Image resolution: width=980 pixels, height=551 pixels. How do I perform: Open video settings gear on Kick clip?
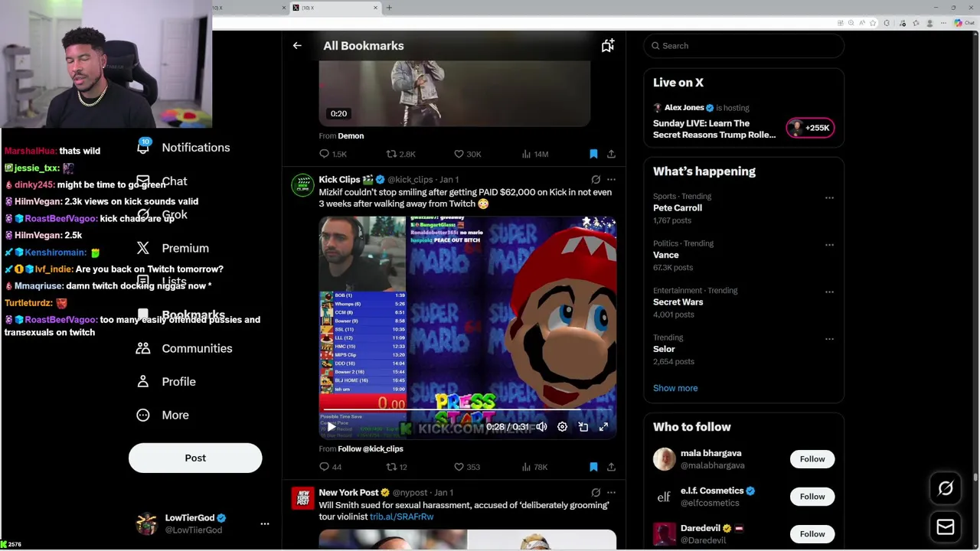pyautogui.click(x=562, y=427)
